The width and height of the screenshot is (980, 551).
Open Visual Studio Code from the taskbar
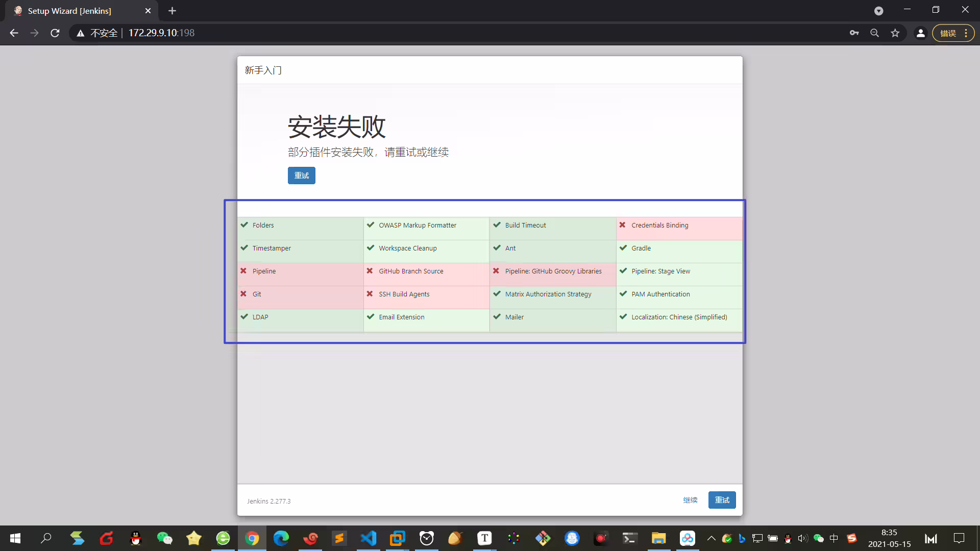368,538
